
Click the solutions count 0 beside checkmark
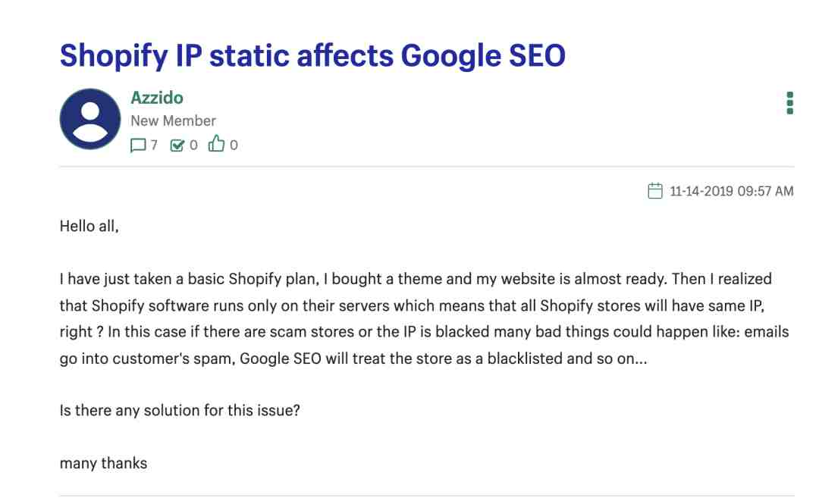194,145
